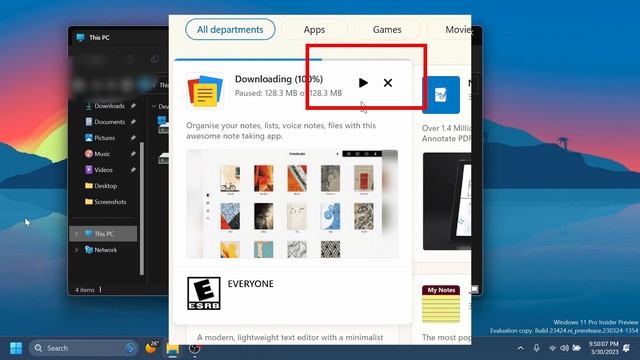The height and width of the screenshot is (360, 640).
Task: Click the microphone tray icon
Action: pyautogui.click(x=536, y=348)
